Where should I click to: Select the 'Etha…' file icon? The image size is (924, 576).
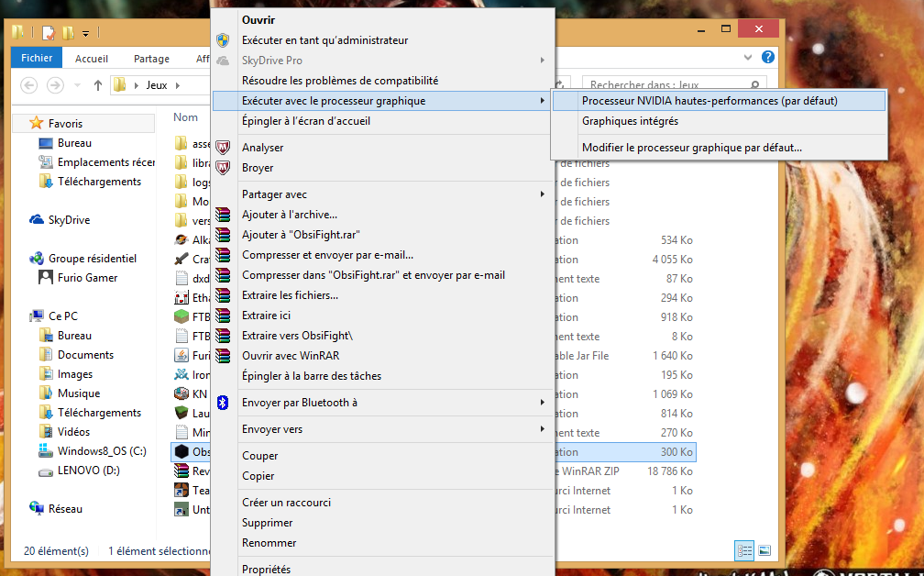181,298
